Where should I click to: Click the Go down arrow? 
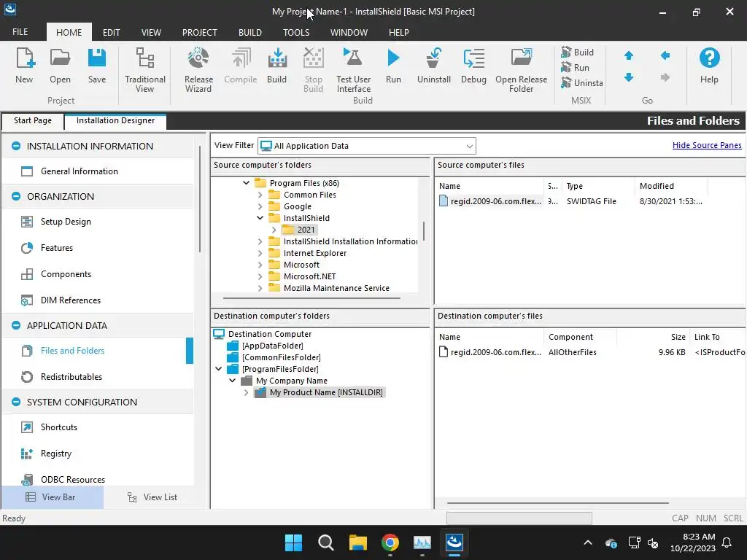click(629, 77)
